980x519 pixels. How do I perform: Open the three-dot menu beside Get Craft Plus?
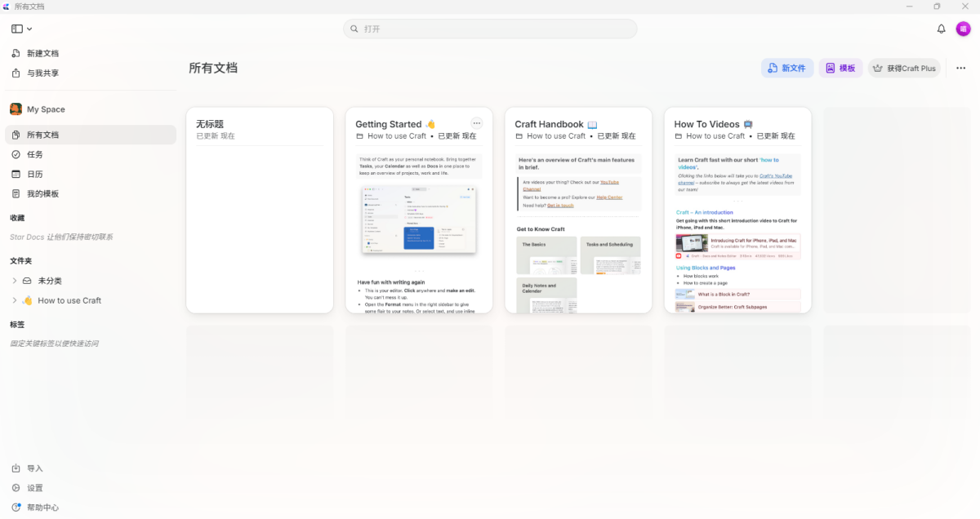point(961,69)
